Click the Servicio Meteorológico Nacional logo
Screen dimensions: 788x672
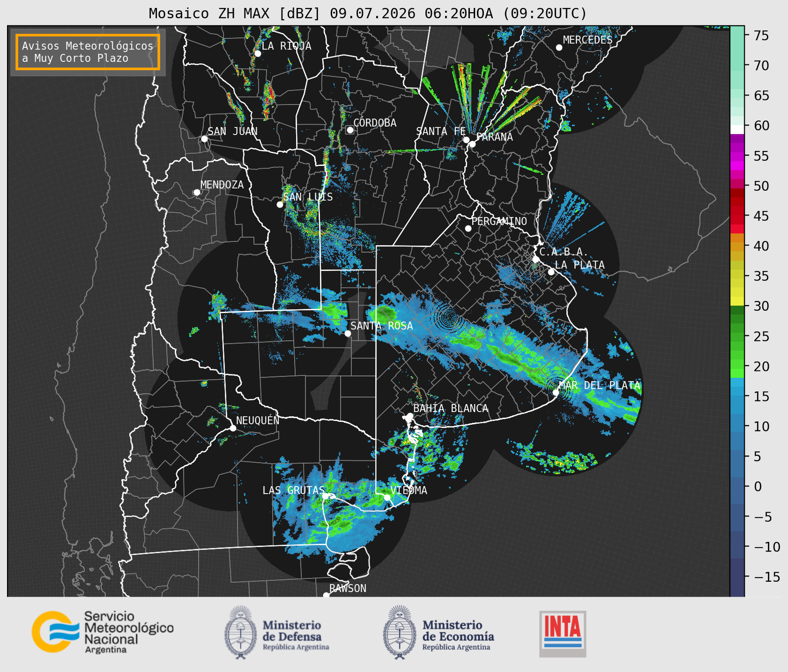click(x=102, y=632)
